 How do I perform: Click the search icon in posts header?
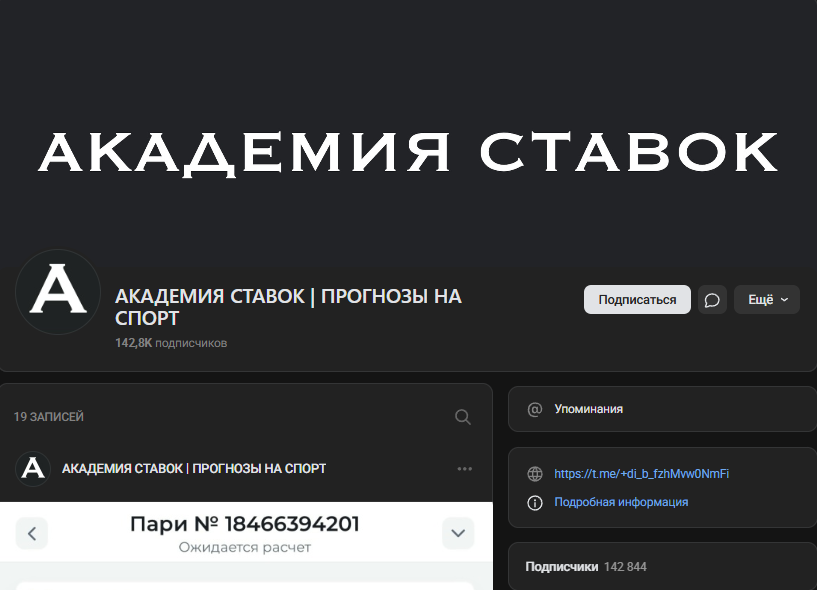pos(463,417)
